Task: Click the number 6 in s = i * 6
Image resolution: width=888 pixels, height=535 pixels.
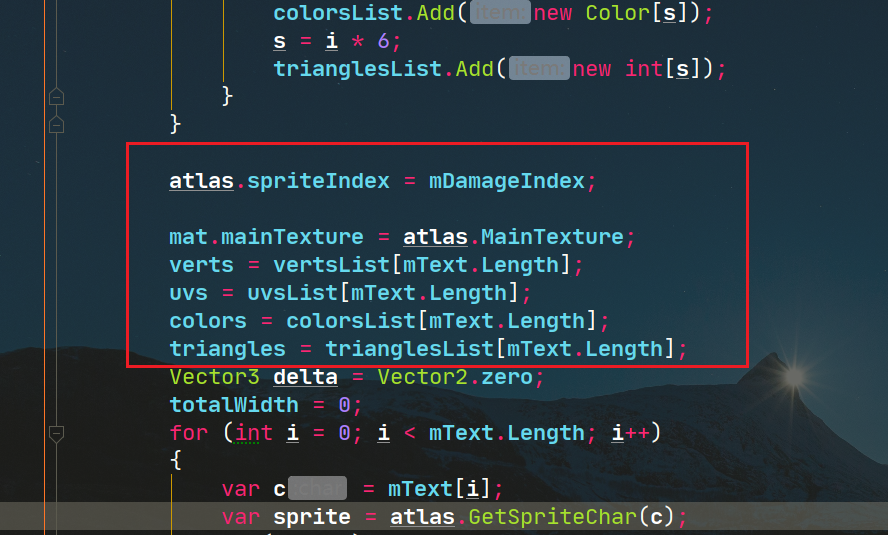Action: coord(383,41)
